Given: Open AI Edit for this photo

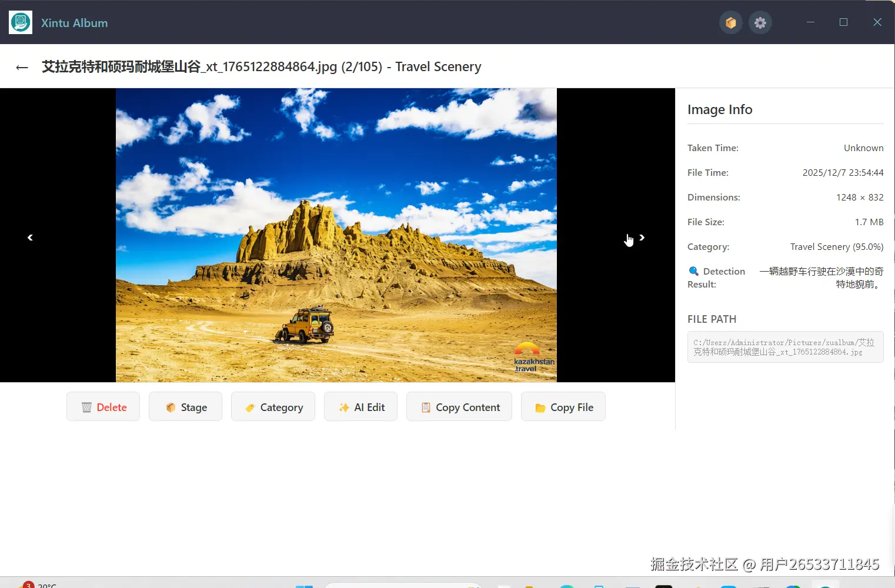Looking at the screenshot, I should tap(360, 406).
